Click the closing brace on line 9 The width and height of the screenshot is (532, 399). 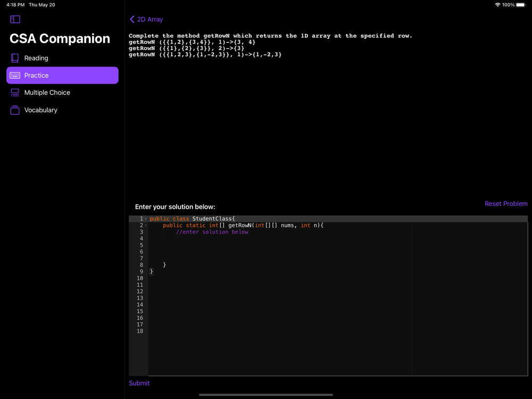tap(151, 272)
